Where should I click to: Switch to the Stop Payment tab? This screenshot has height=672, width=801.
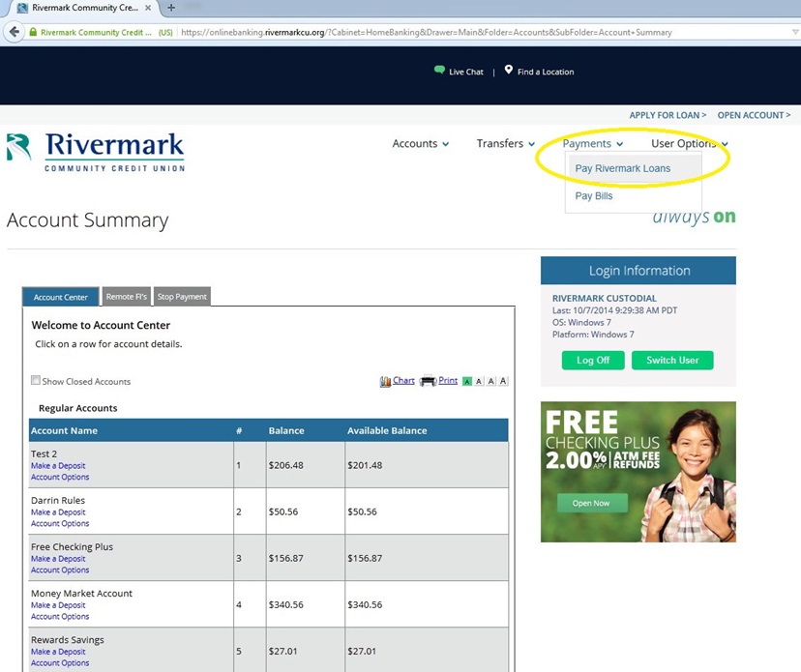coord(182,296)
